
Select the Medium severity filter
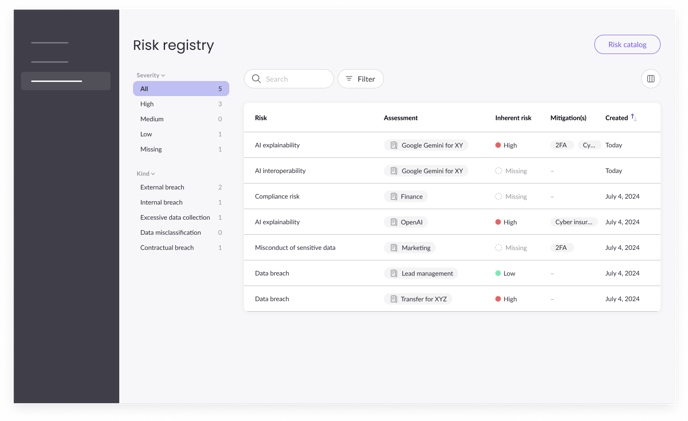click(181, 119)
